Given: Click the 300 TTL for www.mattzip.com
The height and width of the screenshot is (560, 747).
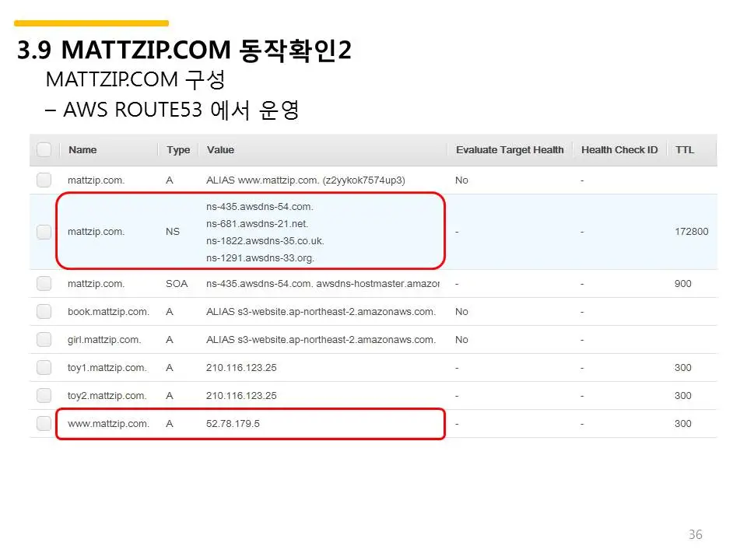Looking at the screenshot, I should point(682,424).
